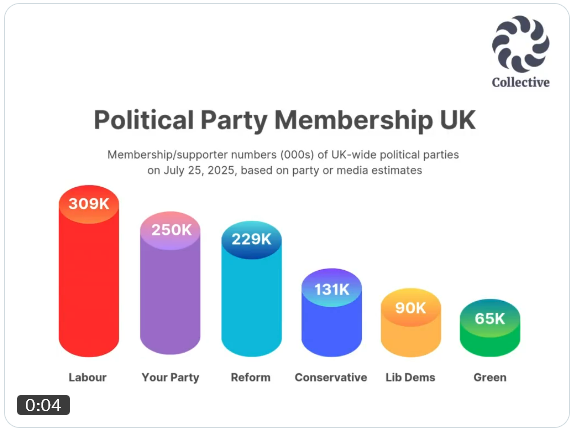575x430 pixels.
Task: Click the 0:04 video duration badge
Action: click(x=43, y=405)
